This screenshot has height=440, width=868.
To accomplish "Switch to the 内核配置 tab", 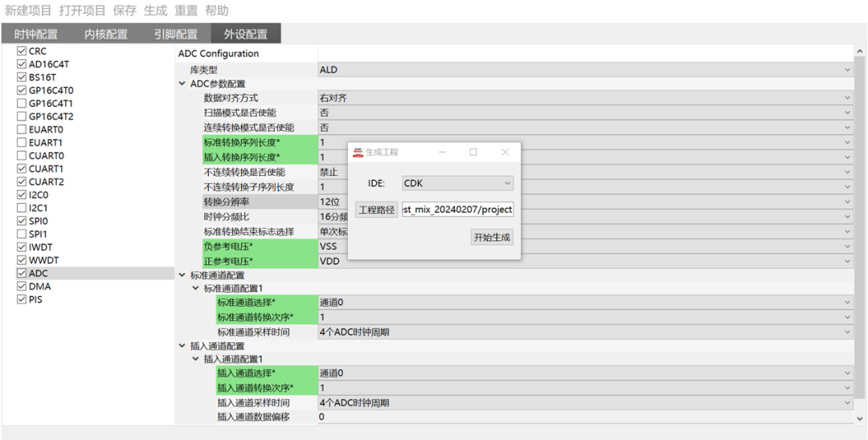I will [106, 35].
